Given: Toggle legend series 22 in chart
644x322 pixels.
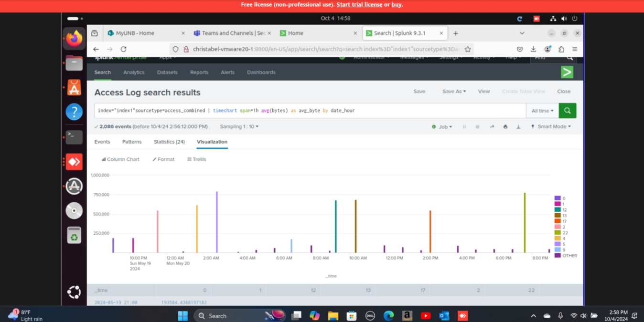Looking at the screenshot, I should (565, 233).
